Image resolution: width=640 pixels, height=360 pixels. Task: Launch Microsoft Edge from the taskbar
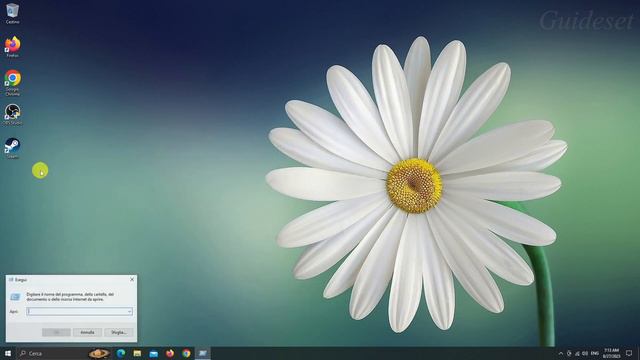point(121,353)
